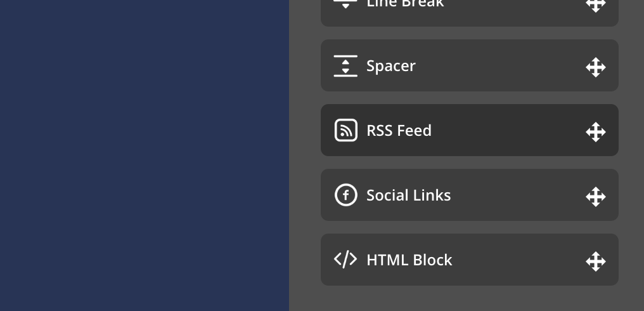Image resolution: width=644 pixels, height=311 pixels.
Task: Grab the Spacer move handle
Action: 596,67
